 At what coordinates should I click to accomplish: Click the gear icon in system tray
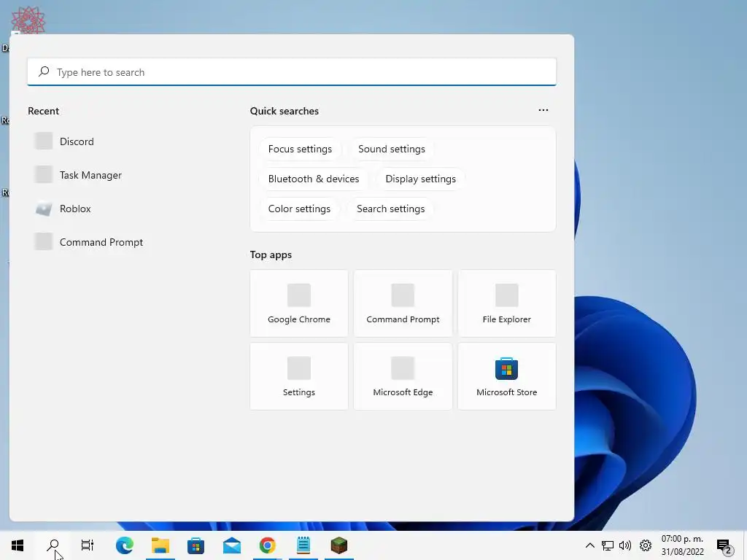pos(646,545)
